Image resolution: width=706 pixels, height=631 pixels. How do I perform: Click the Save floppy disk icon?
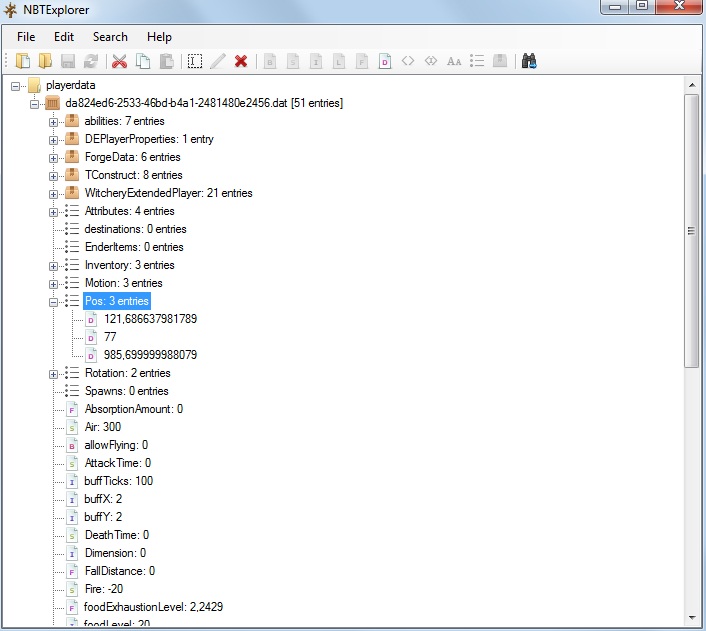coord(68,61)
